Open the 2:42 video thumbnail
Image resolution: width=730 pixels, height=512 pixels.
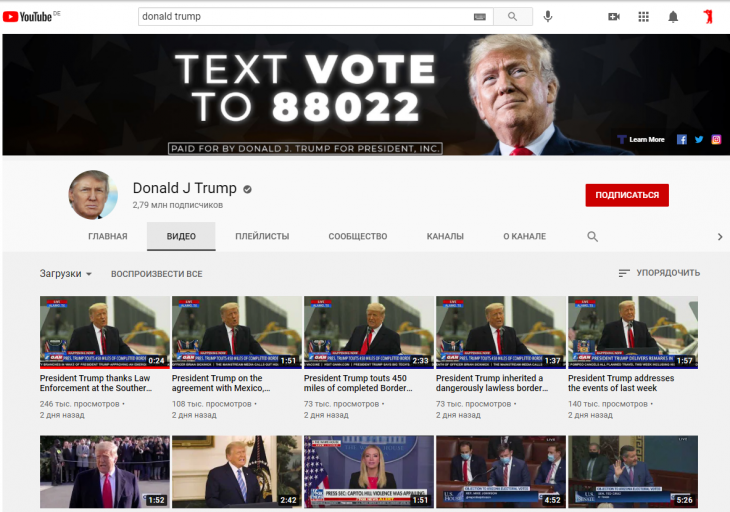coord(237,472)
